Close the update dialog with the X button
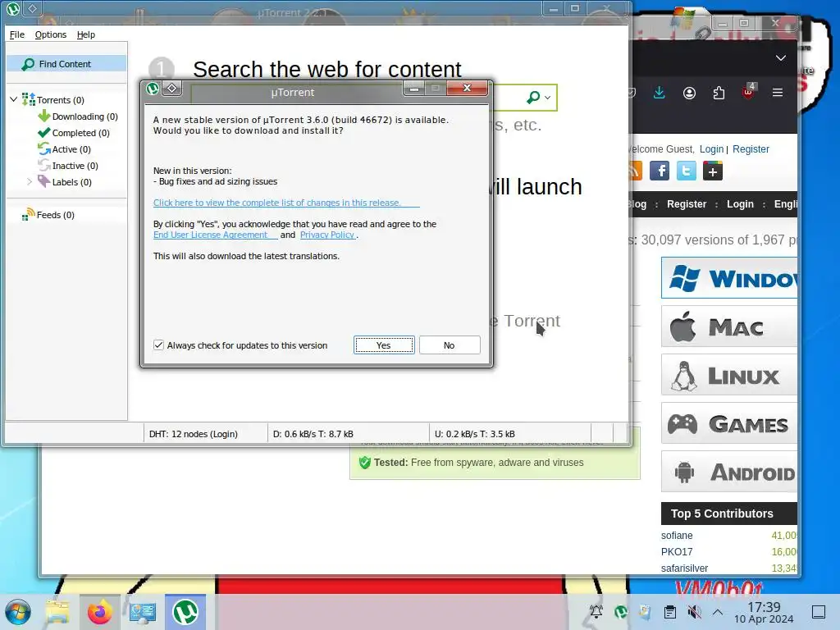Screen dimensions: 840x630 point(467,88)
